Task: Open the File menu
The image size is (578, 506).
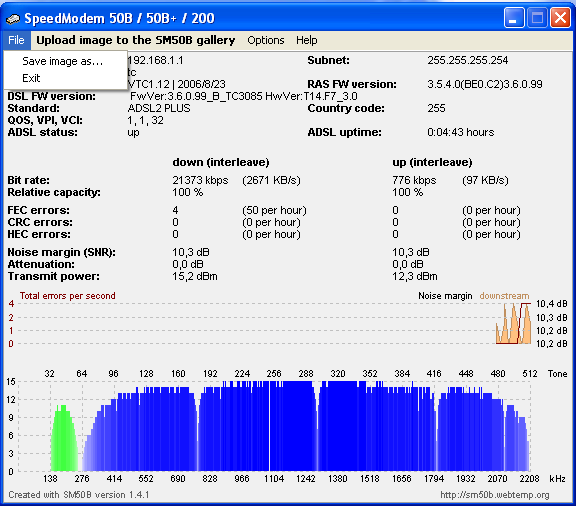Action: tap(16, 40)
